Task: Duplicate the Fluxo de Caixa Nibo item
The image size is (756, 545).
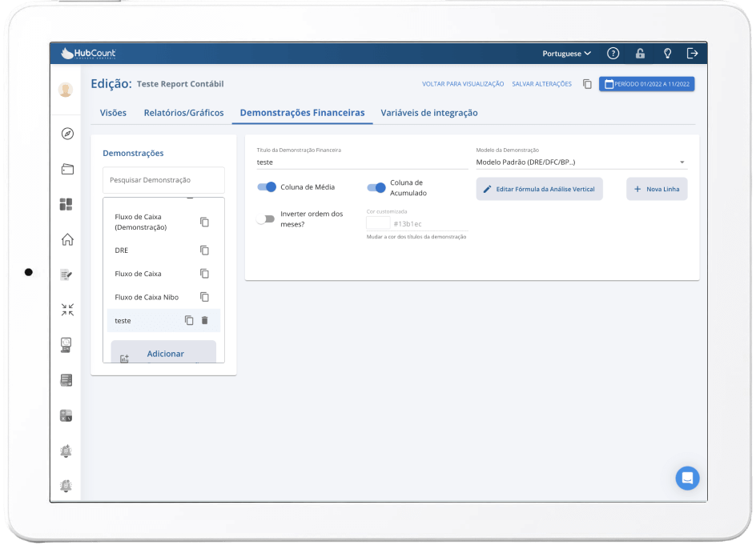Action: pos(204,298)
